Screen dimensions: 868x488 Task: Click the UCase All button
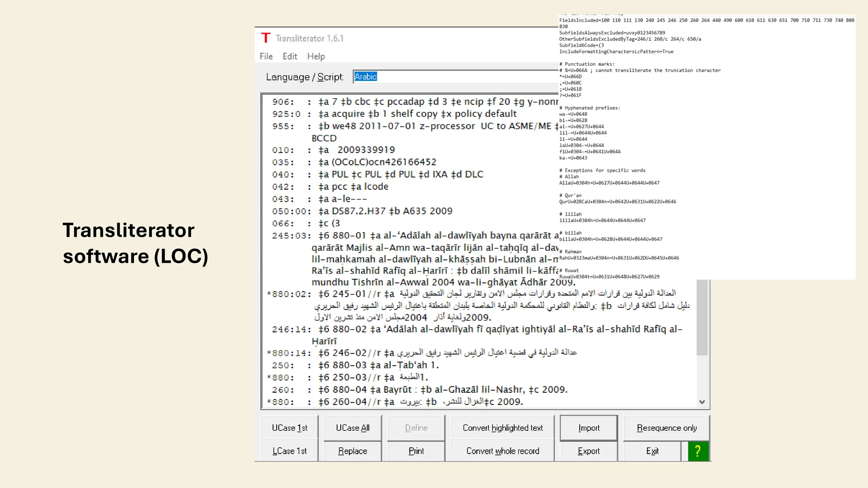point(353,428)
